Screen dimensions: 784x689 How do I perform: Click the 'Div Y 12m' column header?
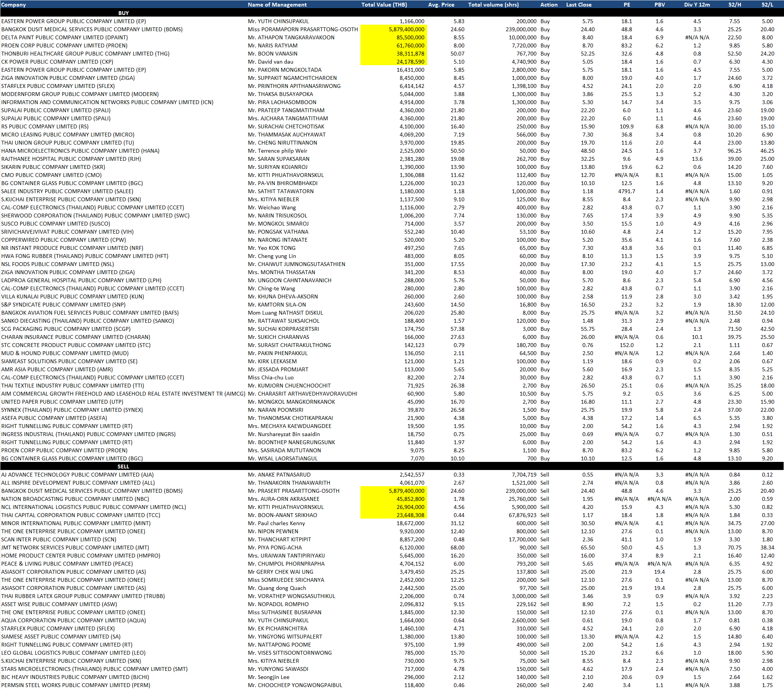[x=697, y=5]
